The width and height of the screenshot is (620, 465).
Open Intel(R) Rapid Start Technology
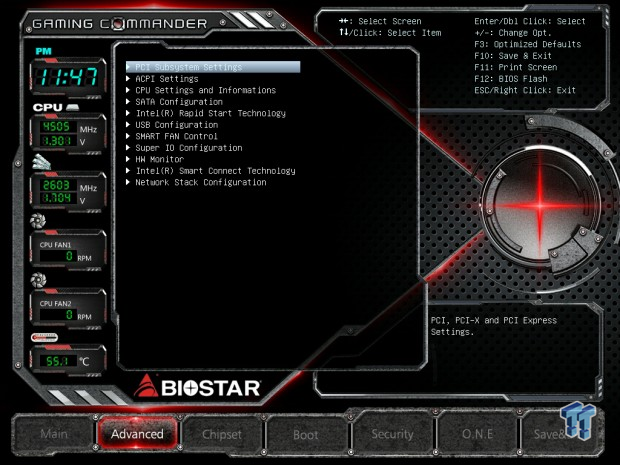(x=210, y=113)
